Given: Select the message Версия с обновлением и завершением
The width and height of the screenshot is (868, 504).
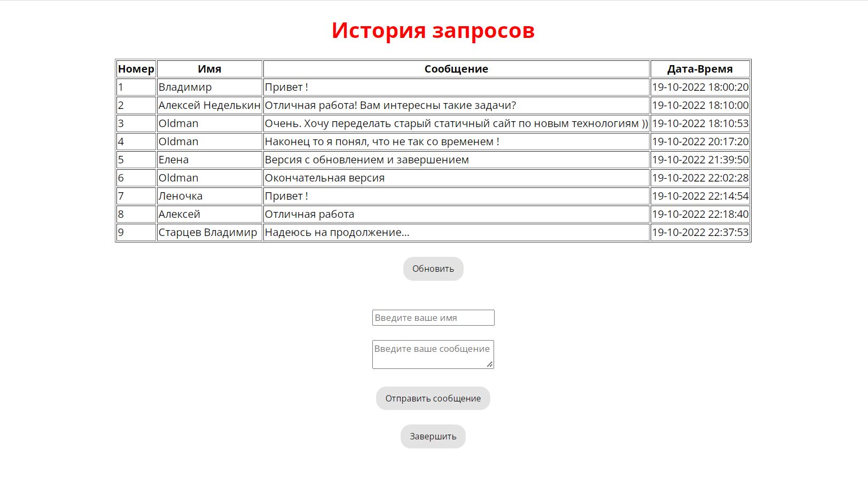Looking at the screenshot, I should [x=367, y=160].
